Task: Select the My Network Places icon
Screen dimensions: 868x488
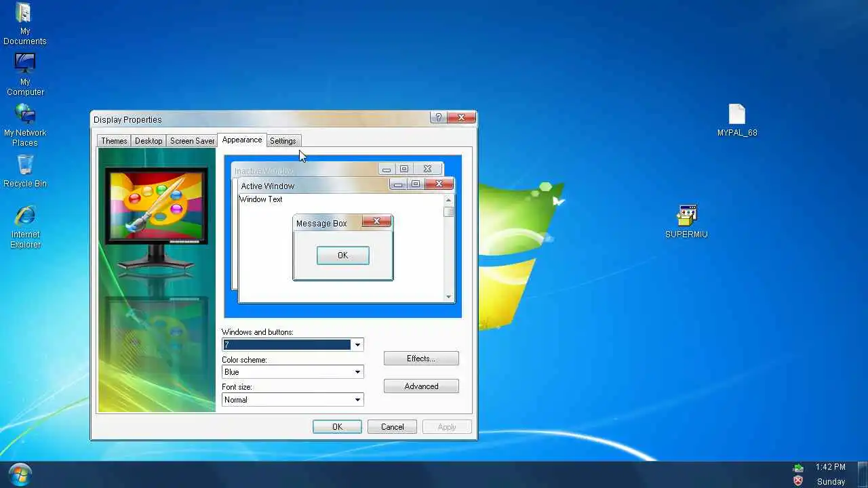Action: click(25, 125)
